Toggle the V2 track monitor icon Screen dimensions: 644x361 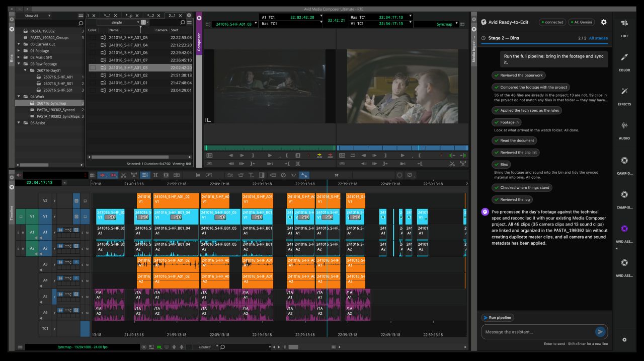(85, 201)
